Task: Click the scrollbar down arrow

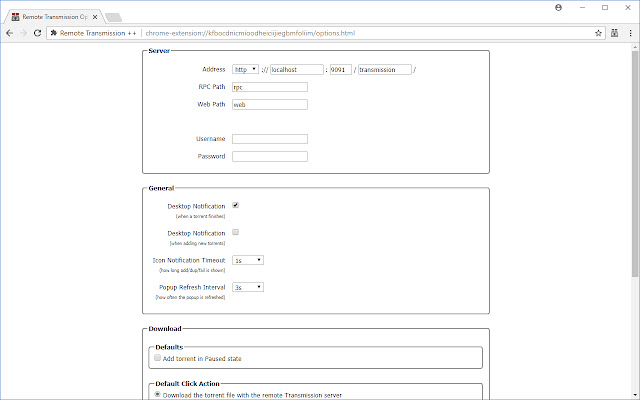Action: click(x=635, y=396)
